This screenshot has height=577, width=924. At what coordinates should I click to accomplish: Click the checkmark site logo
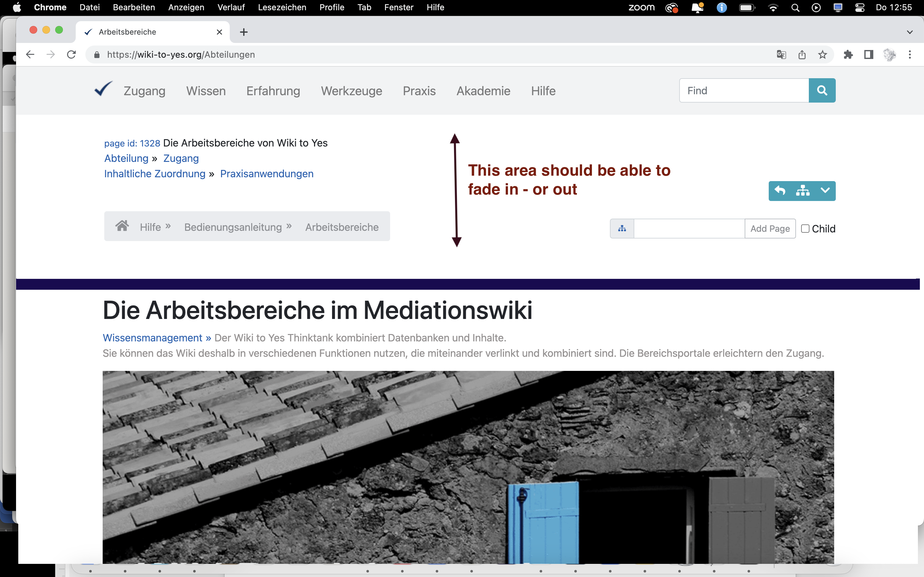[x=103, y=89]
